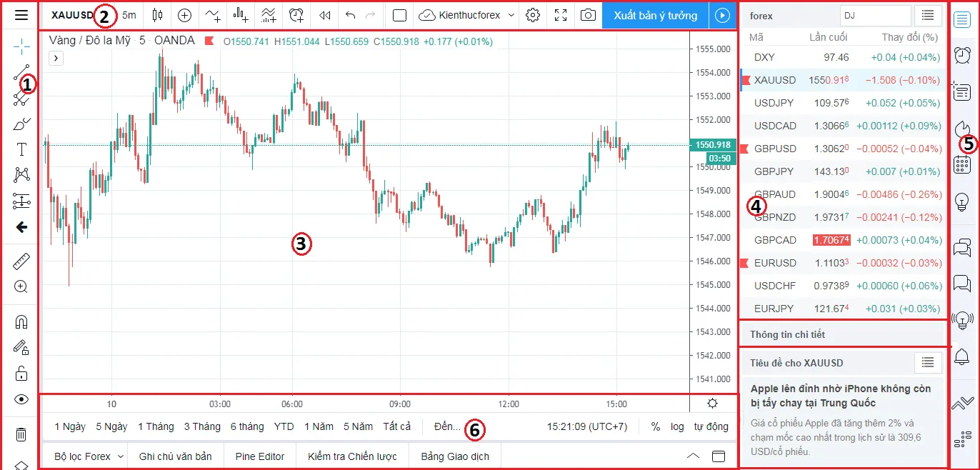The width and height of the screenshot is (980, 470).
Task: Open the Kienthucforex layout dropdown
Action: [468, 15]
